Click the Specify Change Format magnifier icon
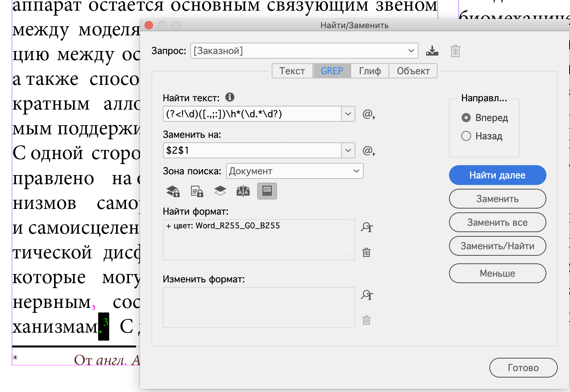Screen dimensions: 570x392 coord(367,295)
